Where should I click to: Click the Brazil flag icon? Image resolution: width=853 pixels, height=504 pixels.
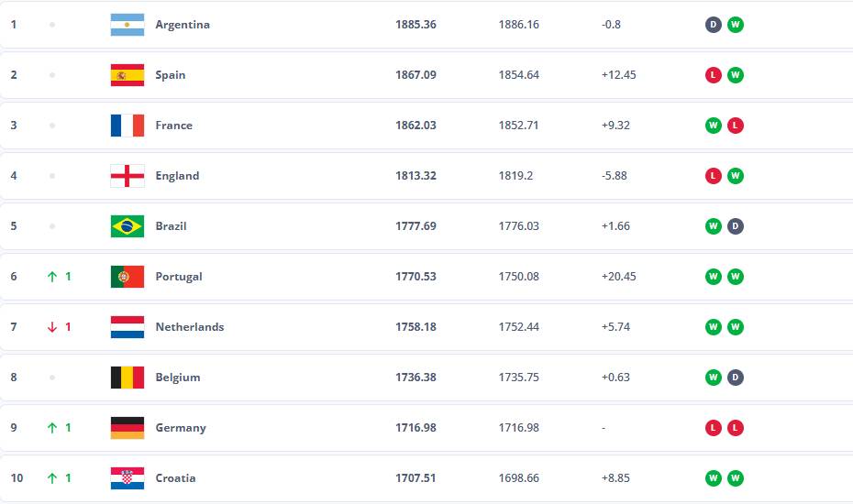coord(127,226)
